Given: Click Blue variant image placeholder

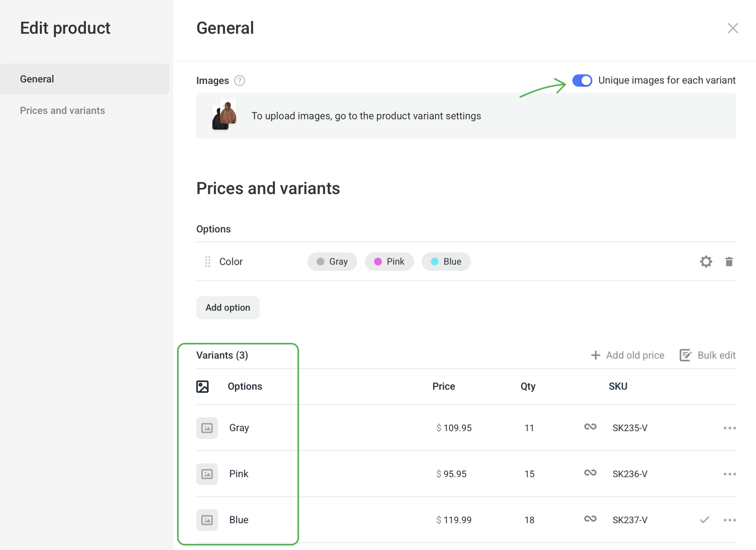Looking at the screenshot, I should (x=207, y=520).
